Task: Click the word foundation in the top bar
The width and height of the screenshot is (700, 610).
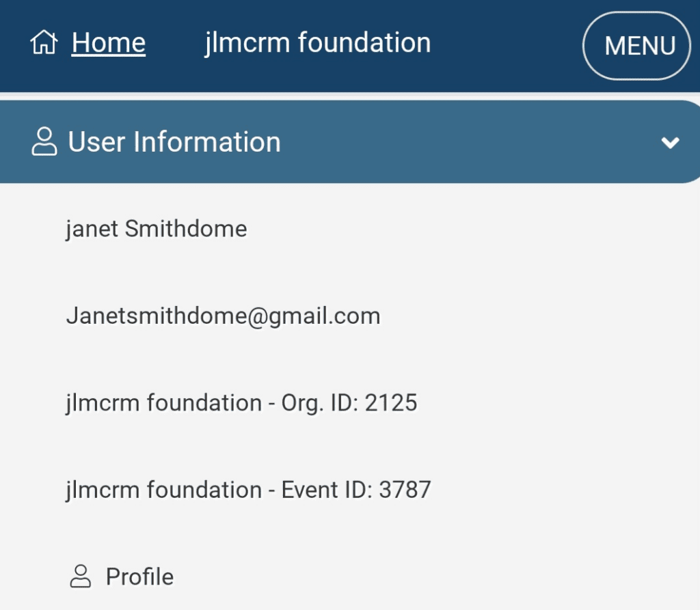Action: click(x=364, y=43)
